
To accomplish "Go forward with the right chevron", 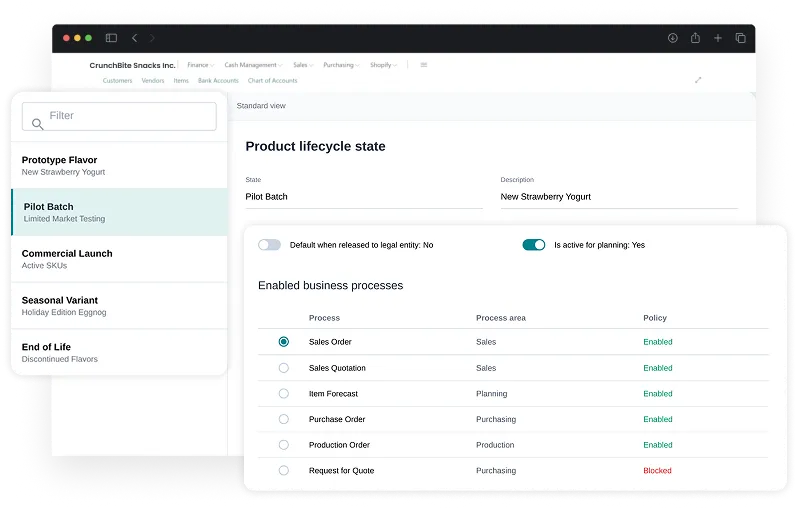I will (x=152, y=38).
